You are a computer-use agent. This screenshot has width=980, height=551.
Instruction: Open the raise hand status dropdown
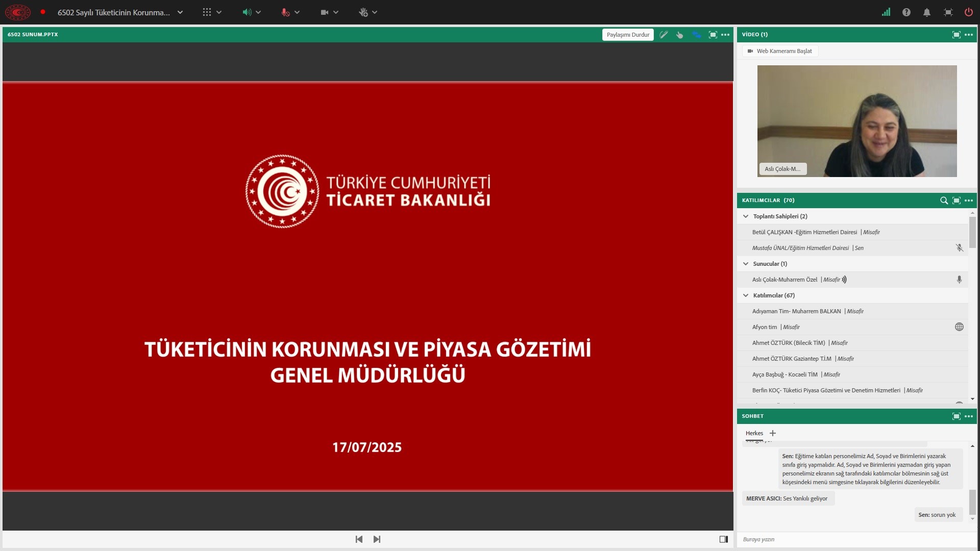click(375, 12)
